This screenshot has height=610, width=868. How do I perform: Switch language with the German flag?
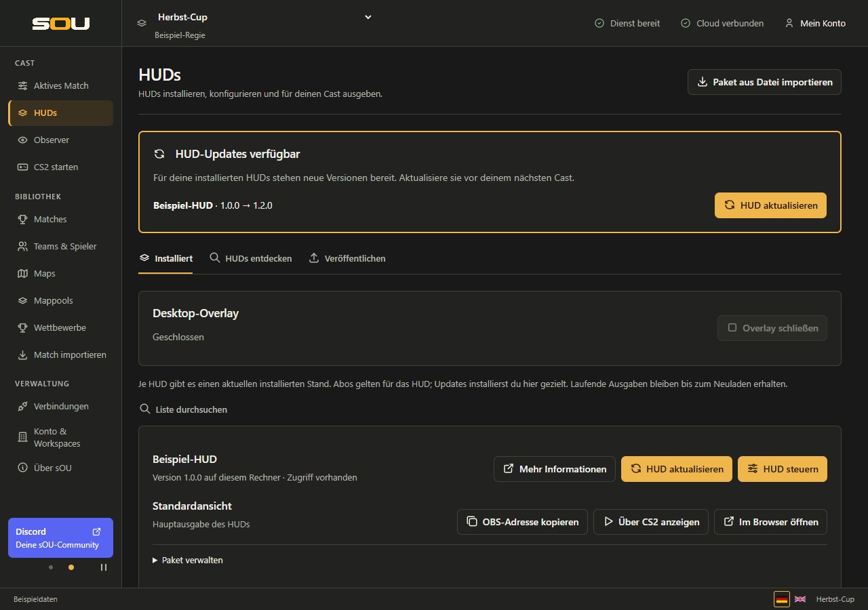point(782,600)
